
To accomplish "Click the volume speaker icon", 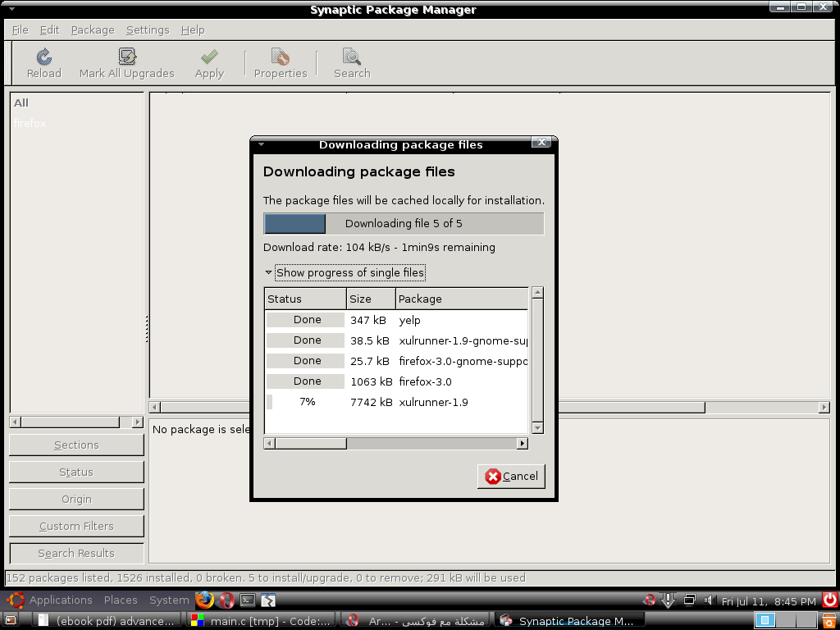I will pyautogui.click(x=710, y=600).
